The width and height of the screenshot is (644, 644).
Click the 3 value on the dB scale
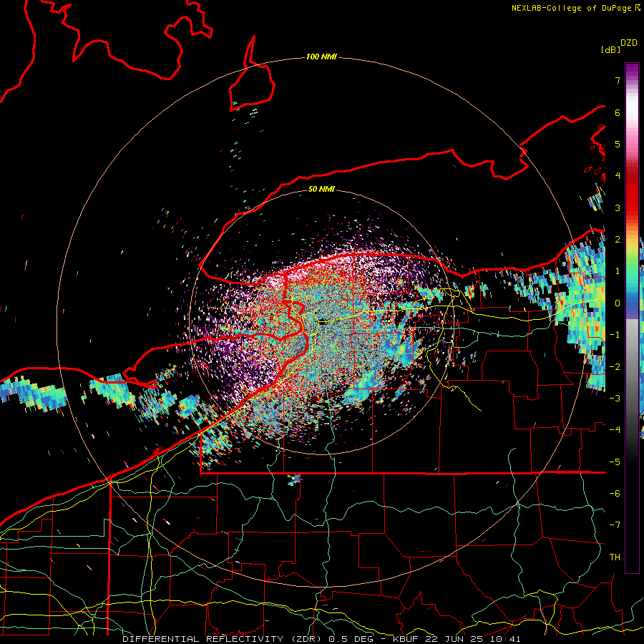pos(618,208)
